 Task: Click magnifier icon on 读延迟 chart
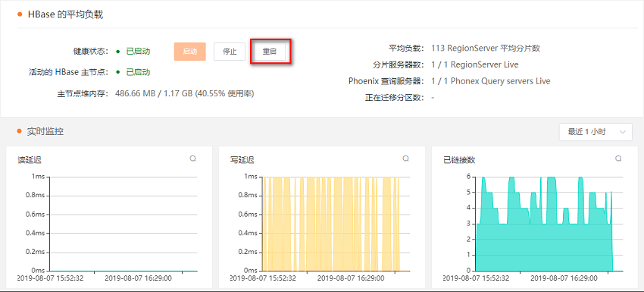click(x=192, y=159)
